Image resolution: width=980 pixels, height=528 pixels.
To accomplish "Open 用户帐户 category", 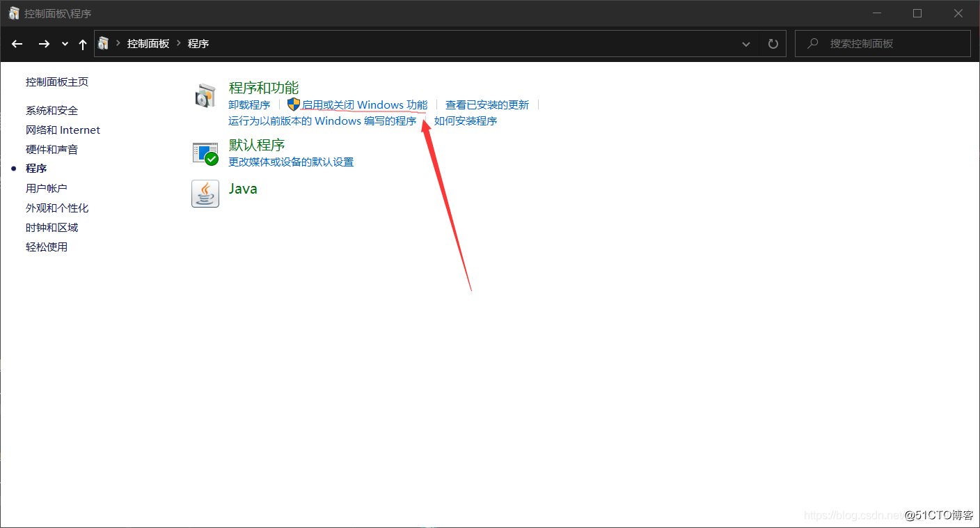I will pos(47,188).
